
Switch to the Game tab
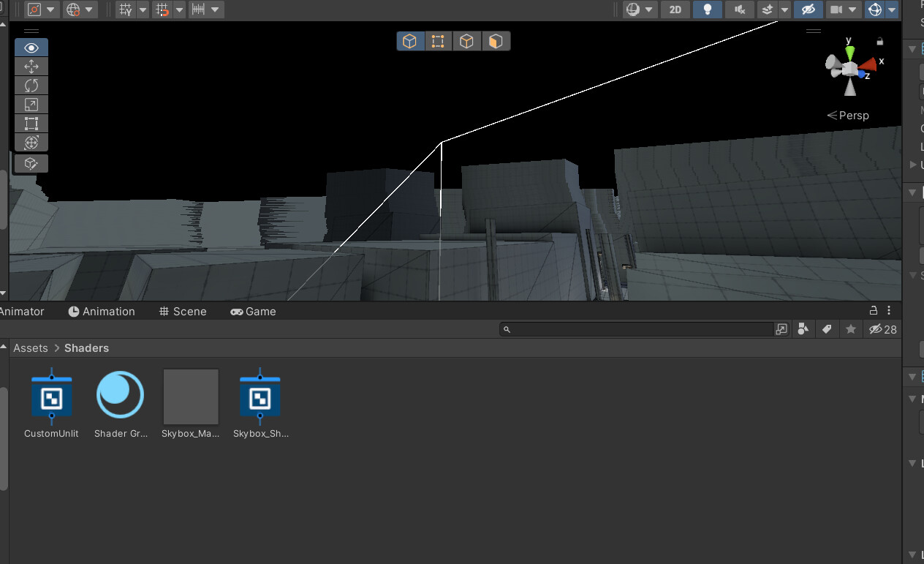click(253, 311)
